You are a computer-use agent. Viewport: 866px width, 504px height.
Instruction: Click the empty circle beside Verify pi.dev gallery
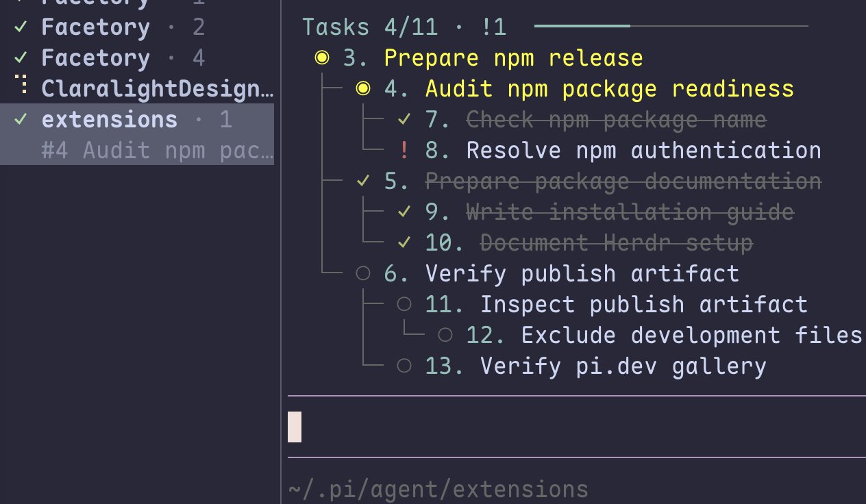(x=404, y=366)
